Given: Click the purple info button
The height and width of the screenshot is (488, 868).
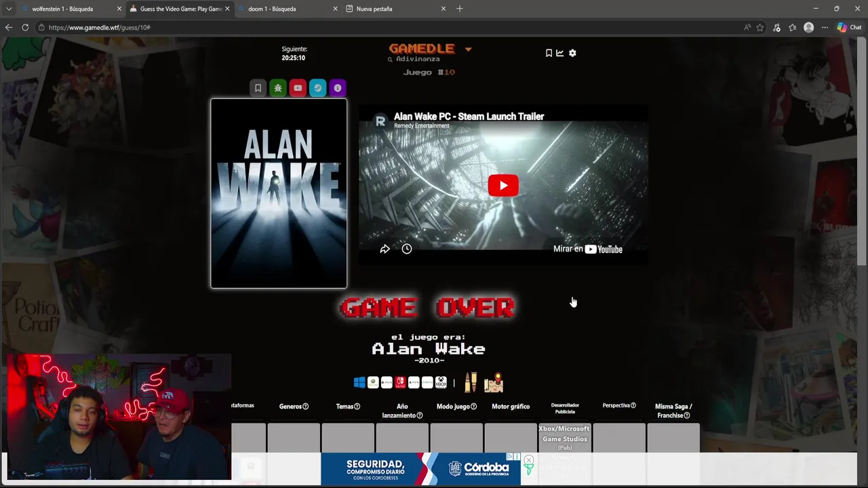Looking at the screenshot, I should 338,88.
